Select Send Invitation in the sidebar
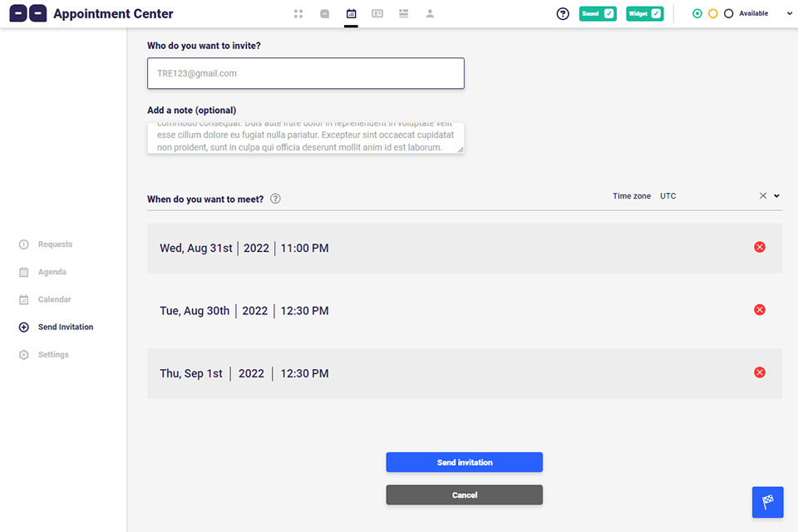Image resolution: width=798 pixels, height=532 pixels. [66, 327]
